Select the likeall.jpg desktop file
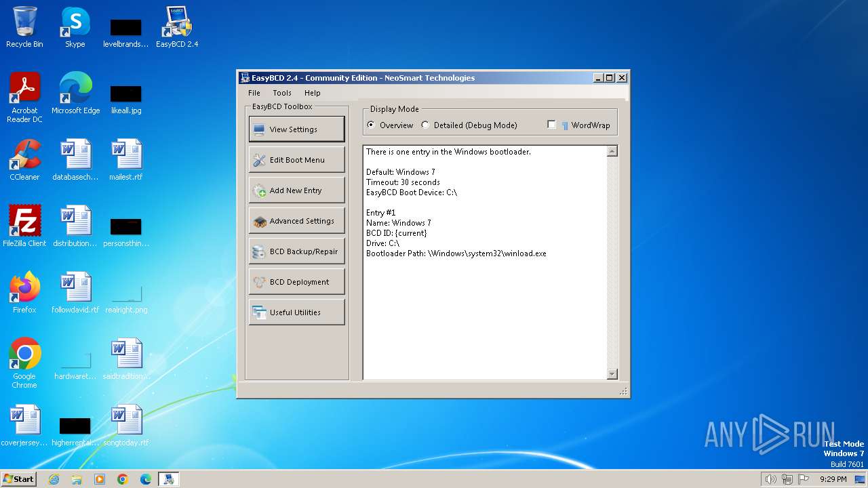 (126, 98)
